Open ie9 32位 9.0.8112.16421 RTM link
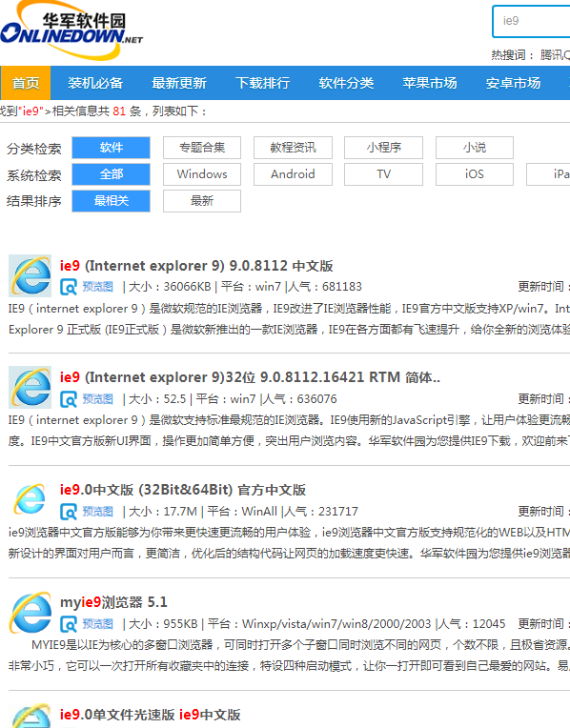The image size is (570, 728). (250, 377)
